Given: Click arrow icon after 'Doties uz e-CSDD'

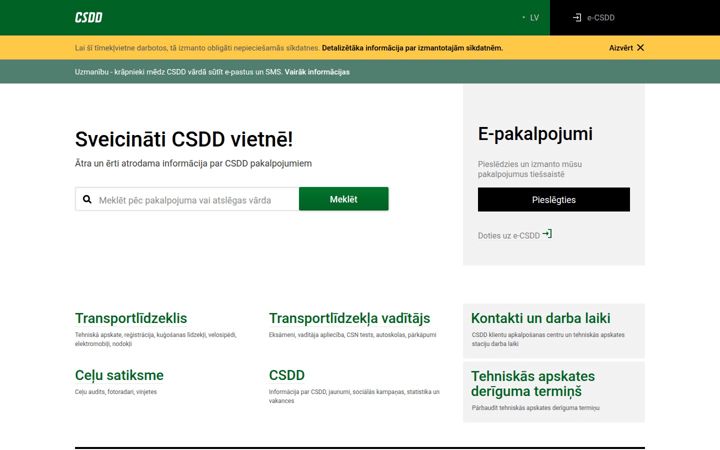Looking at the screenshot, I should 547,234.
